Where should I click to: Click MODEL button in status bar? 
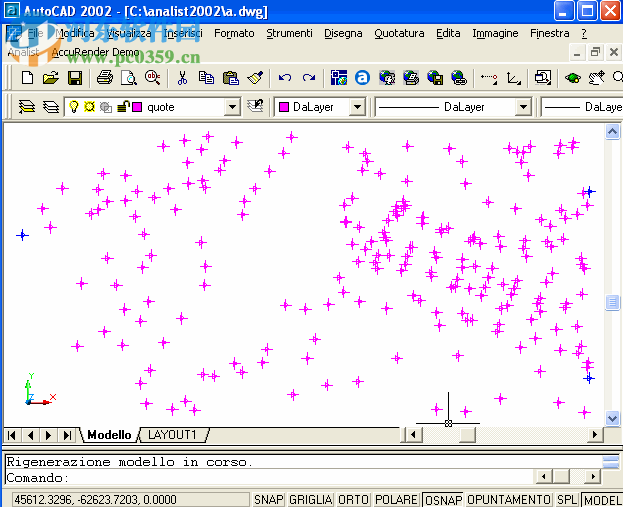pyautogui.click(x=602, y=500)
